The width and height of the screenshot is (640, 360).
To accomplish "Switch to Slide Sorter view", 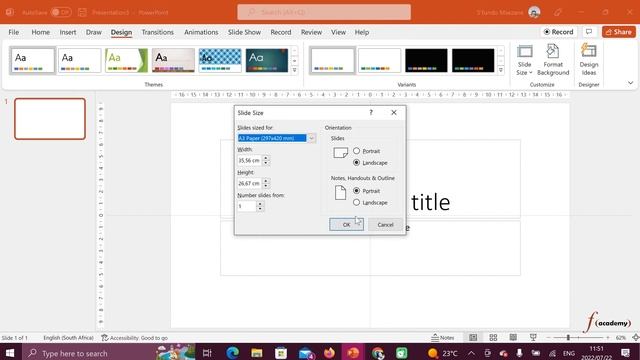I will click(493, 338).
